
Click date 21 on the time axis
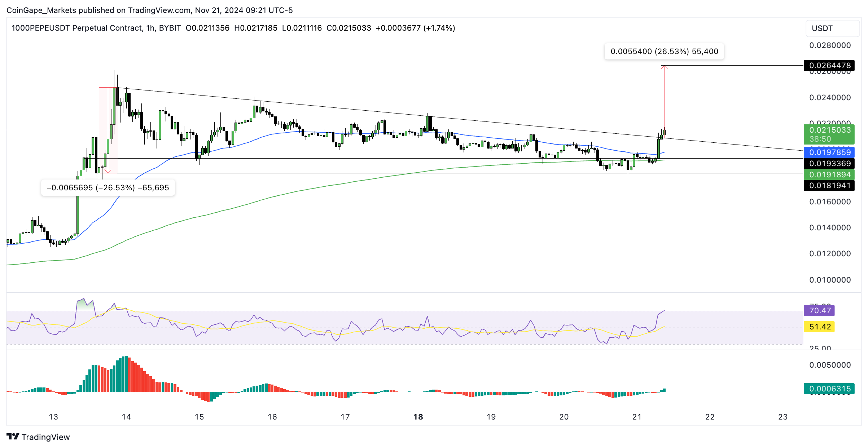pyautogui.click(x=637, y=417)
